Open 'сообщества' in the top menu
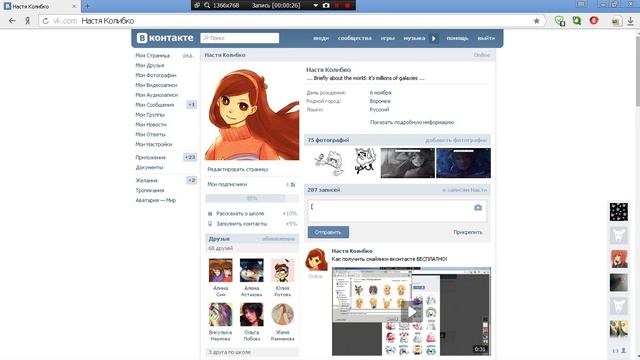Image resolution: width=640 pixels, height=360 pixels. click(x=354, y=38)
